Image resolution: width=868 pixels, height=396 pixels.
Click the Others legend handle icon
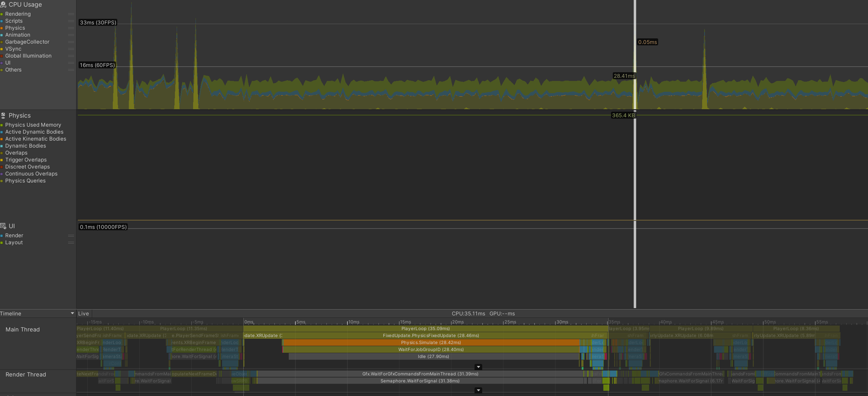[71, 70]
